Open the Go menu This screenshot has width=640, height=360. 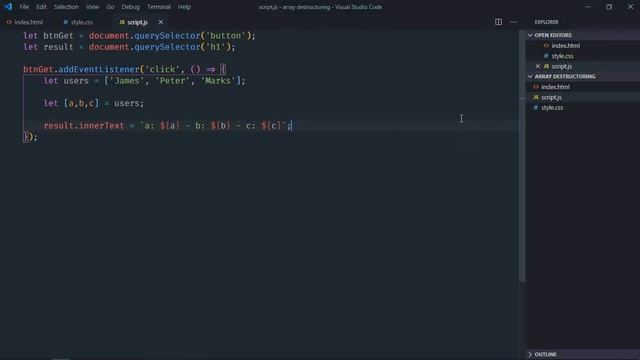pos(110,7)
